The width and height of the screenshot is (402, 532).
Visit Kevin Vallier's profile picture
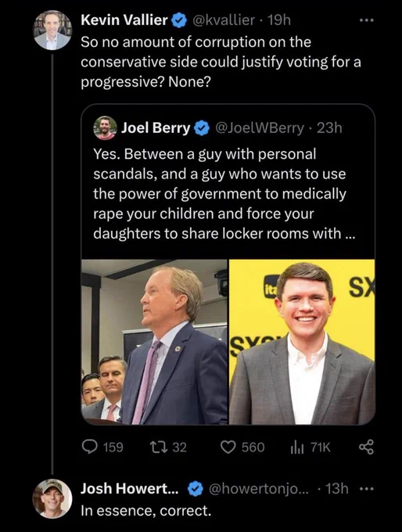pos(52,31)
